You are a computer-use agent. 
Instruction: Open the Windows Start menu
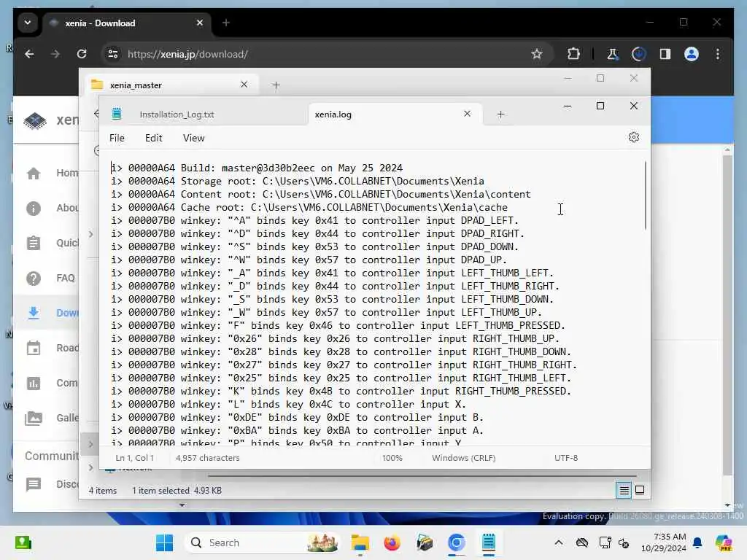[x=164, y=542]
